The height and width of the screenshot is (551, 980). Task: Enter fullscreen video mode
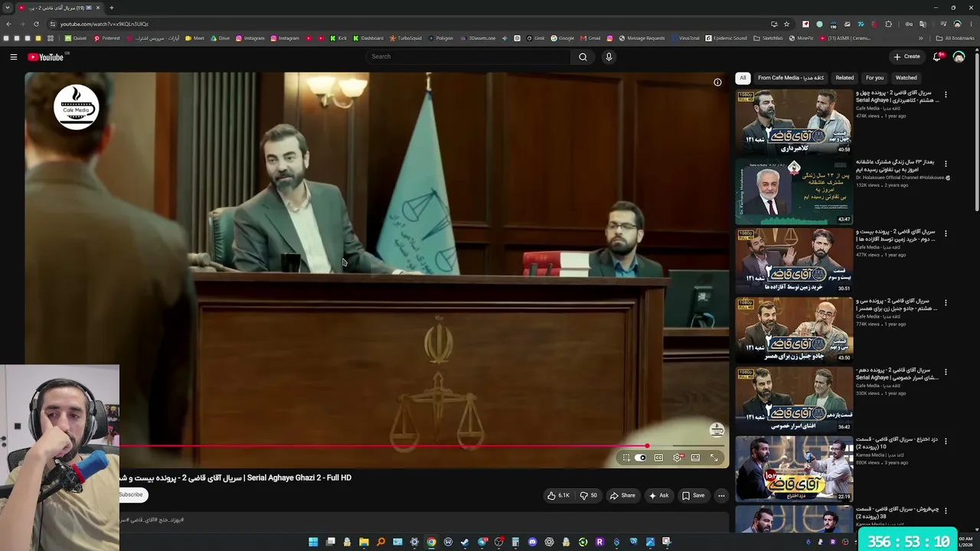coord(714,458)
